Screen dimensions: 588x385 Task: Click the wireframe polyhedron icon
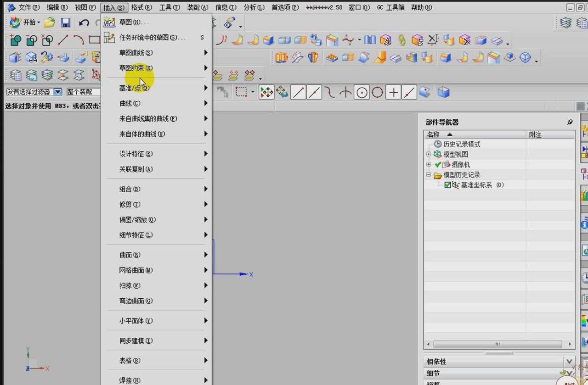tap(525, 58)
